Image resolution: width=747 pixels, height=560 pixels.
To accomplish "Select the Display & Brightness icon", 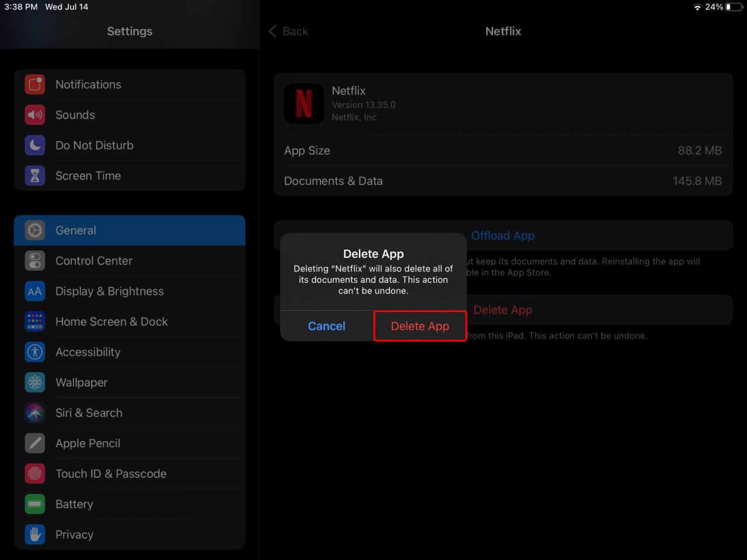I will (x=34, y=291).
